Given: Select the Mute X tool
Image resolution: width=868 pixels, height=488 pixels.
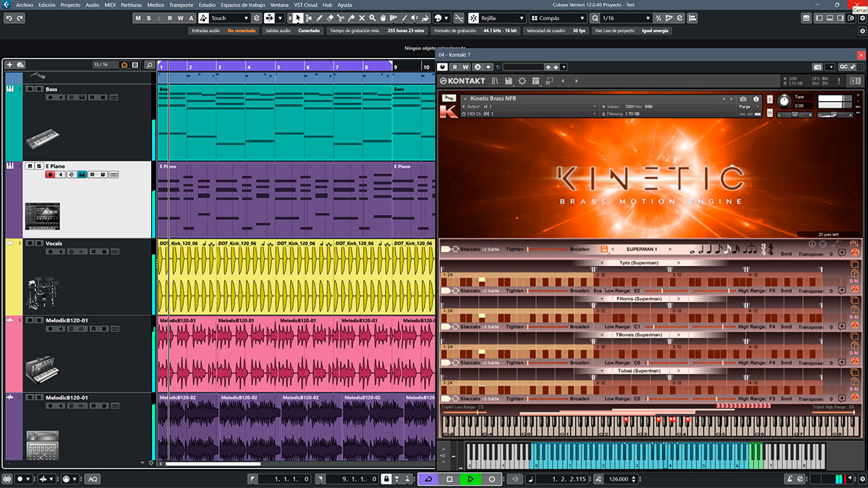Looking at the screenshot, I should 361,18.
